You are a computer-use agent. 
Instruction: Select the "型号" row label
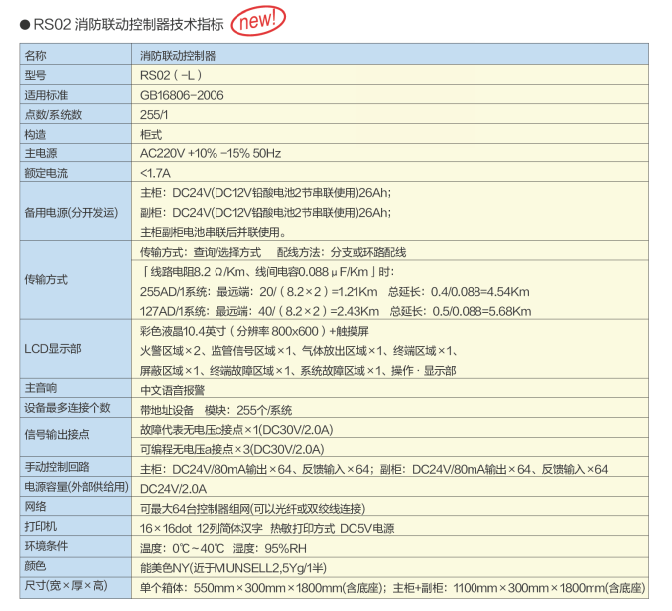click(x=36, y=75)
